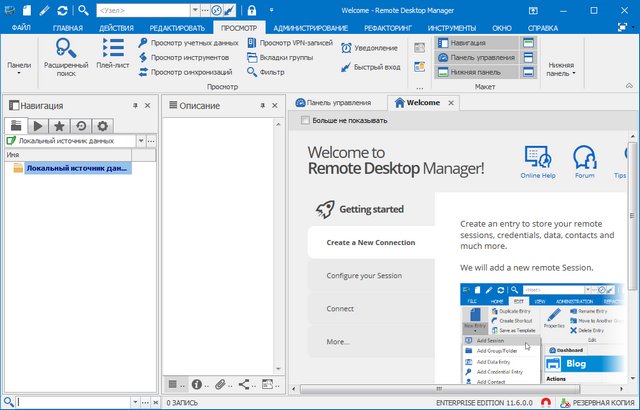Toggle Нижняя панель in Макет group
Image resolution: width=640 pixels, height=410 pixels.
coord(476,72)
